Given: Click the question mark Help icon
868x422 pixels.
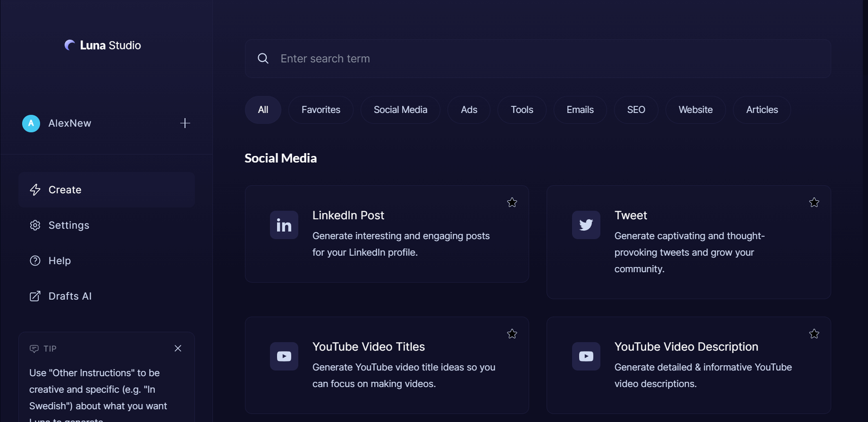Looking at the screenshot, I should point(35,261).
